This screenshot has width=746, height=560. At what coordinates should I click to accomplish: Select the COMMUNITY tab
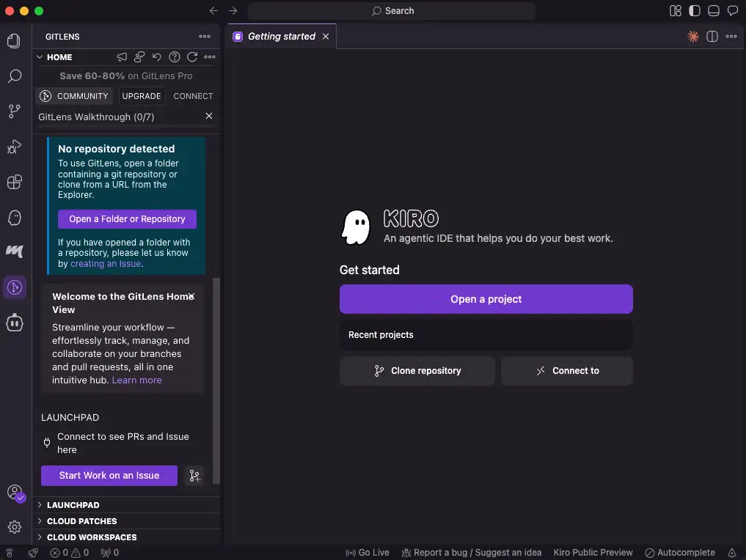coord(74,96)
